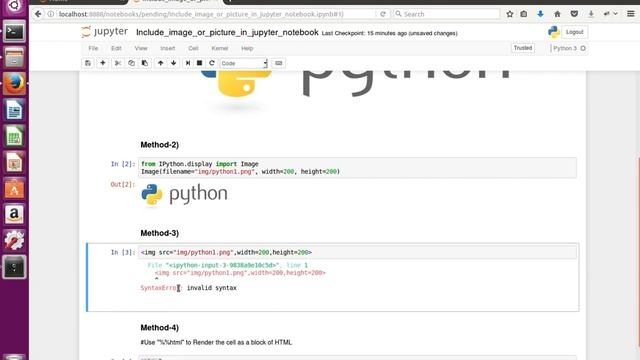The image size is (640, 360).
Task: Open the Firefox hamburger menu
Action: click(x=631, y=14)
